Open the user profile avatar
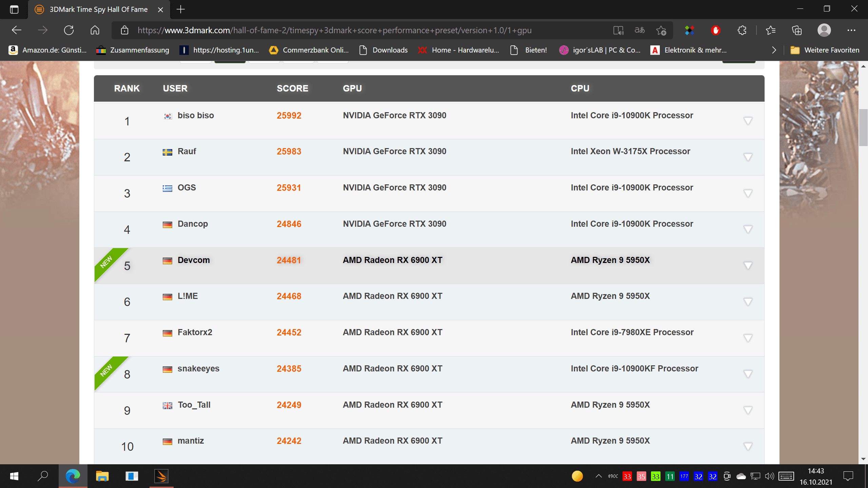The image size is (868, 488). tap(824, 30)
